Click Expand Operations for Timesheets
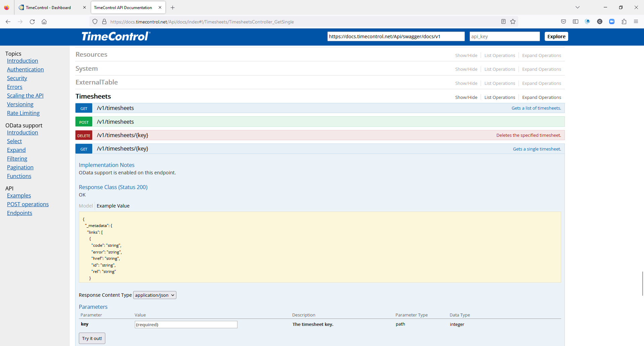 [x=542, y=97]
